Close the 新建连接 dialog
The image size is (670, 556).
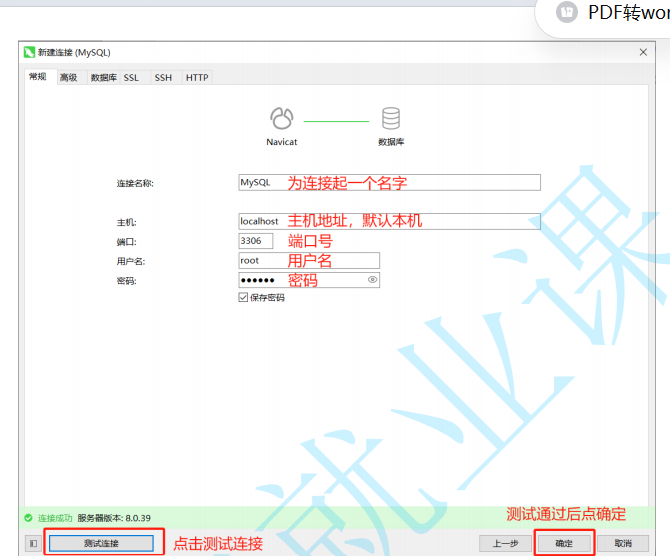point(643,52)
